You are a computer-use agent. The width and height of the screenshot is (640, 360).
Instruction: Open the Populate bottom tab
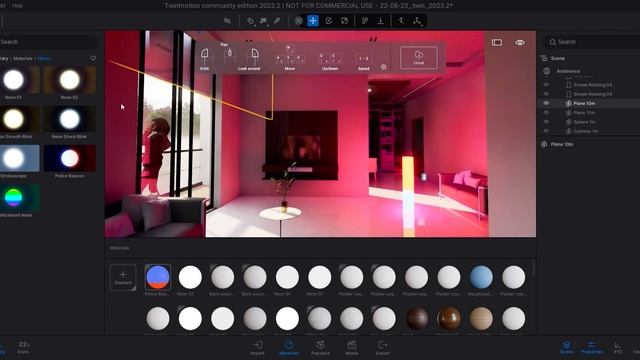tap(320, 348)
